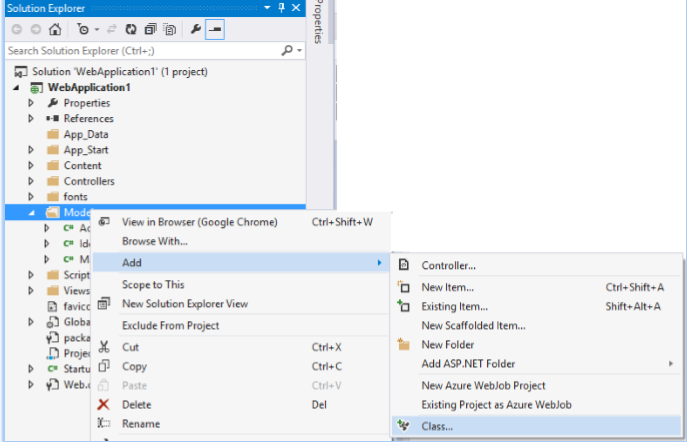Click the Collapse All icon
Screen dimensions: 687x442
point(150,29)
